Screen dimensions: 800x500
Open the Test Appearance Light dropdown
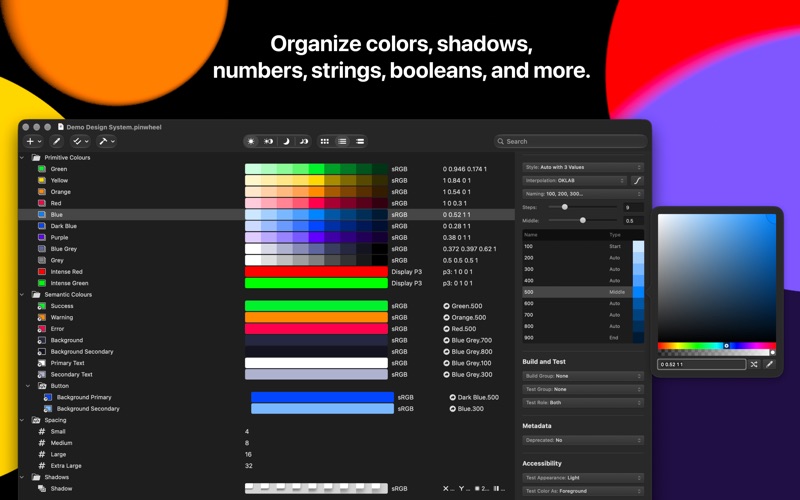pyautogui.click(x=583, y=478)
